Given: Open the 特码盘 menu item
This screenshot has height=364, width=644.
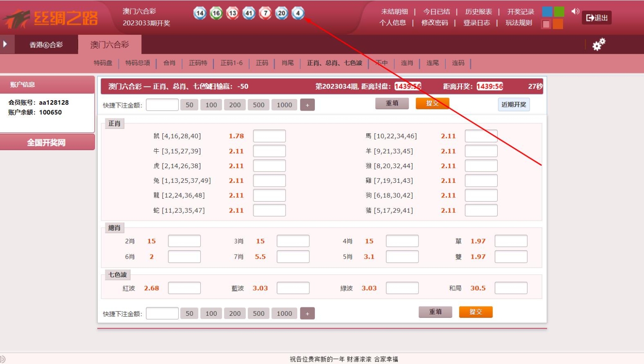Looking at the screenshot, I should 103,63.
